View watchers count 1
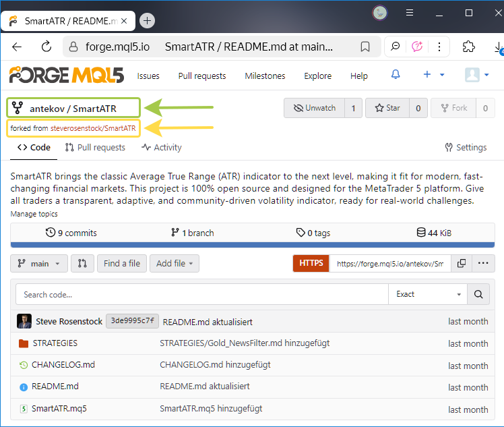The width and height of the screenshot is (504, 427). (x=353, y=108)
